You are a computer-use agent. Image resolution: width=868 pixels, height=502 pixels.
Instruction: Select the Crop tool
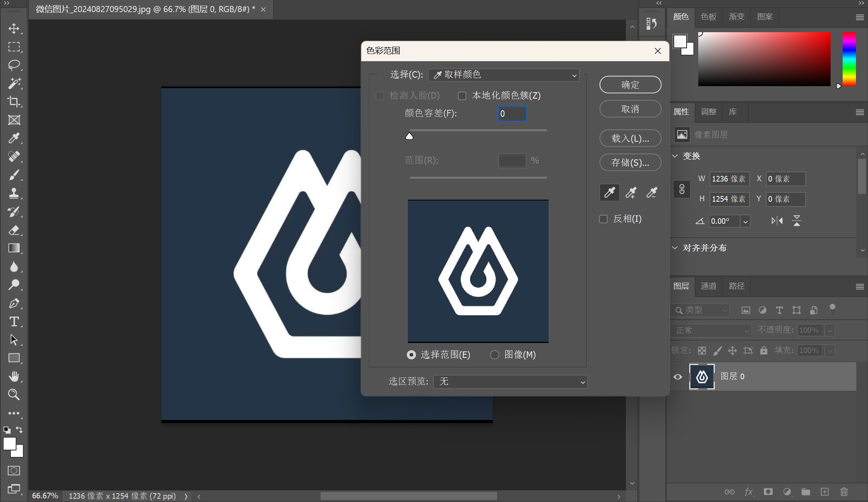pos(14,101)
